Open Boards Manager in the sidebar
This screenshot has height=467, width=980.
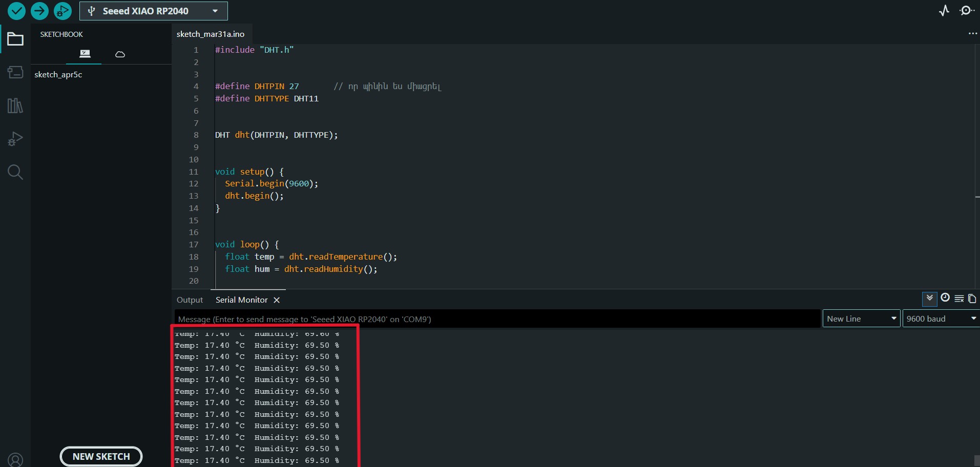click(15, 72)
